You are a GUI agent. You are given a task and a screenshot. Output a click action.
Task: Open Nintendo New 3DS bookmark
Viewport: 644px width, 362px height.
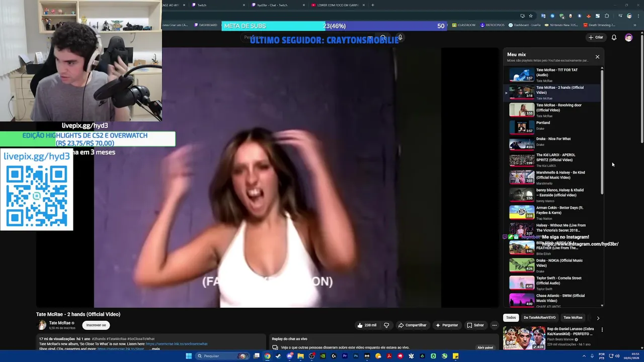(561, 25)
